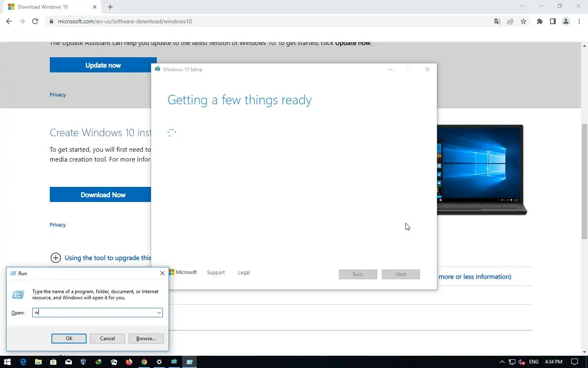Click the Download Now button
The width and height of the screenshot is (588, 368).
(100, 195)
